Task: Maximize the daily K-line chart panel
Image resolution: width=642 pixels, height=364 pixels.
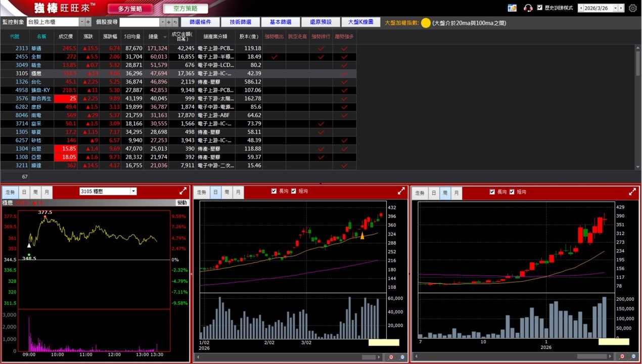Action: click(x=401, y=191)
